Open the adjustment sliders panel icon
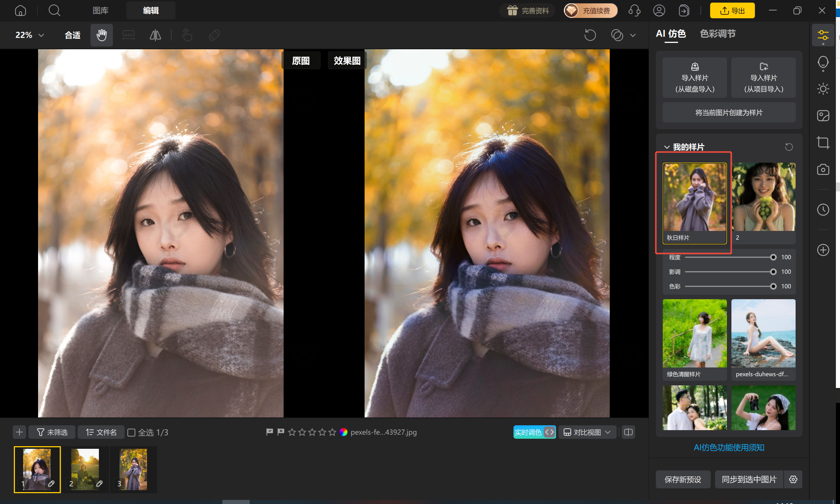Viewport: 840px width, 504px height. [x=823, y=36]
